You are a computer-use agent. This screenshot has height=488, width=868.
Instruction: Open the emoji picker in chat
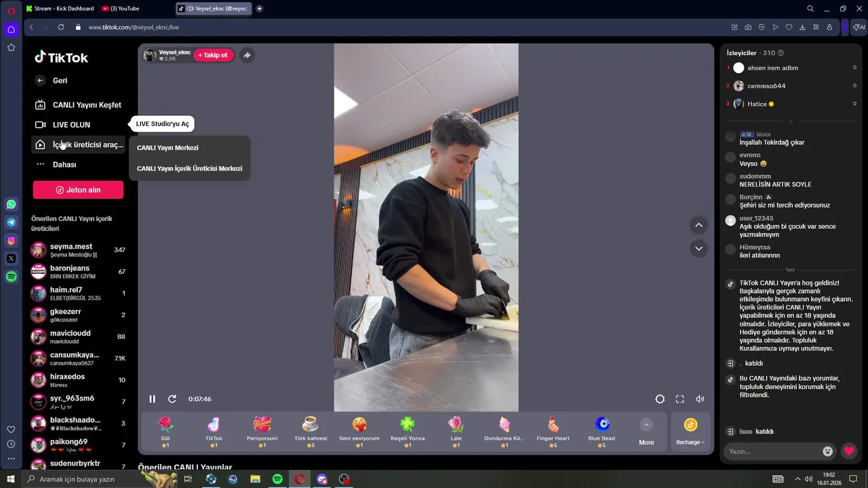(827, 451)
